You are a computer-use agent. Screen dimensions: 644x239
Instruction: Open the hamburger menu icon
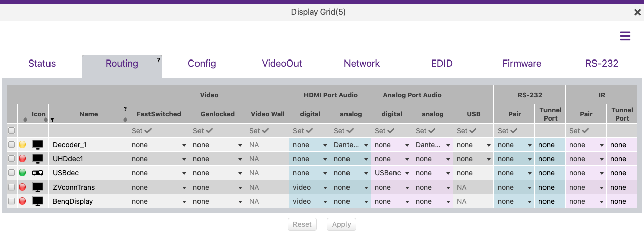click(625, 36)
